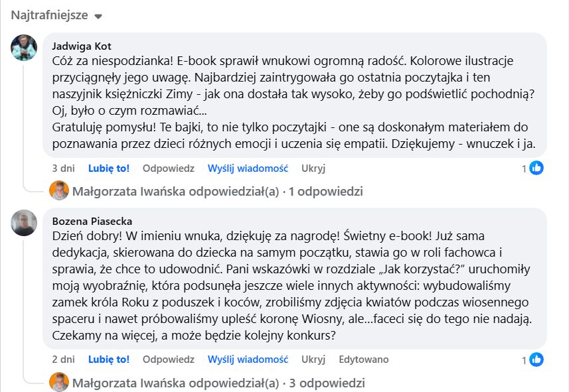
Task: View edit history via Edytowano label
Action: [364, 359]
